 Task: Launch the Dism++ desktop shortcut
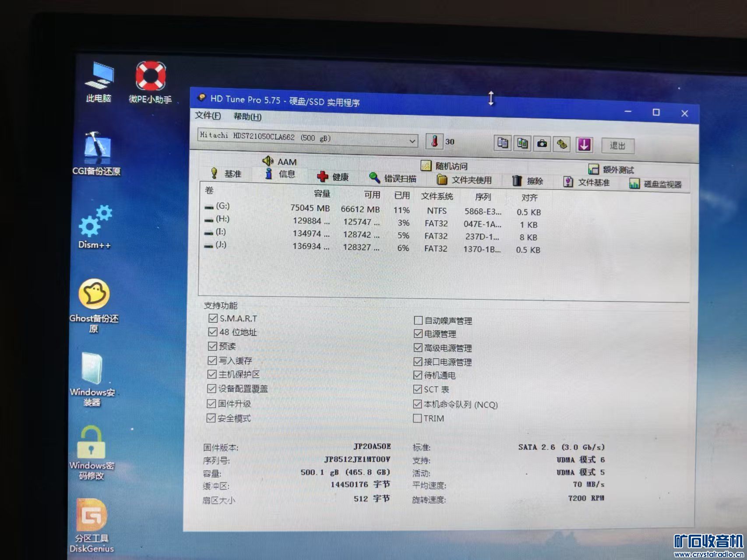[95, 227]
